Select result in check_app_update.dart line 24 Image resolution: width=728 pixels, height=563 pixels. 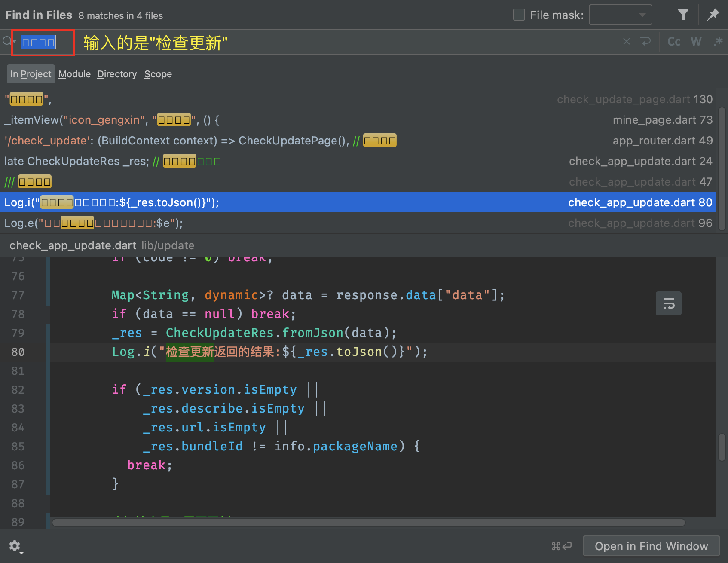(358, 161)
